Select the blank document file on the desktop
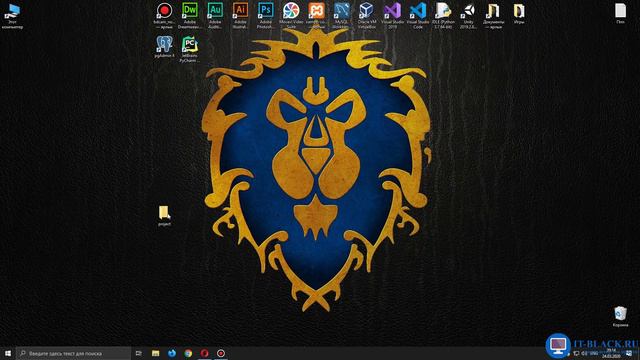Image resolution: width=640 pixels, height=360 pixels. 620,13
